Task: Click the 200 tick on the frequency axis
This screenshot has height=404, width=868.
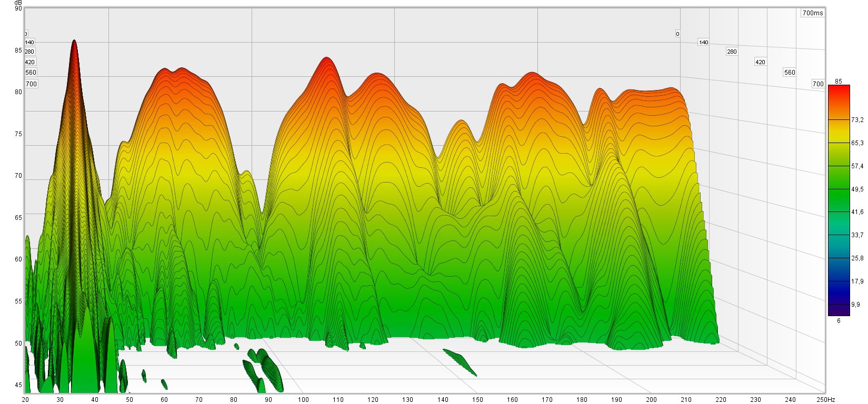Action: pyautogui.click(x=651, y=399)
